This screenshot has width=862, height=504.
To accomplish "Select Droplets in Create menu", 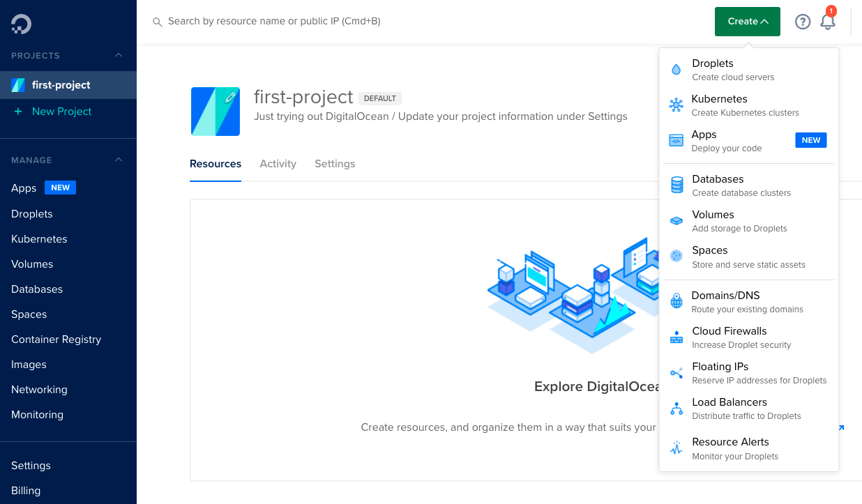I will click(x=749, y=70).
